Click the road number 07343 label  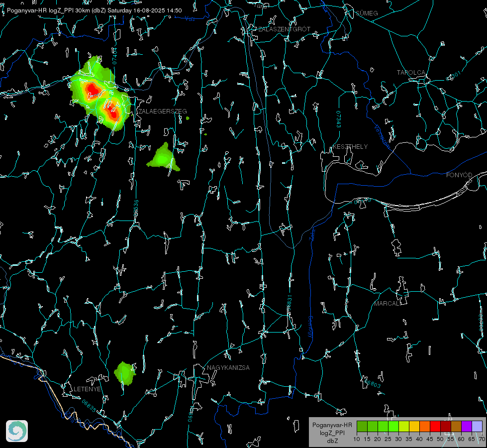coord(339,119)
